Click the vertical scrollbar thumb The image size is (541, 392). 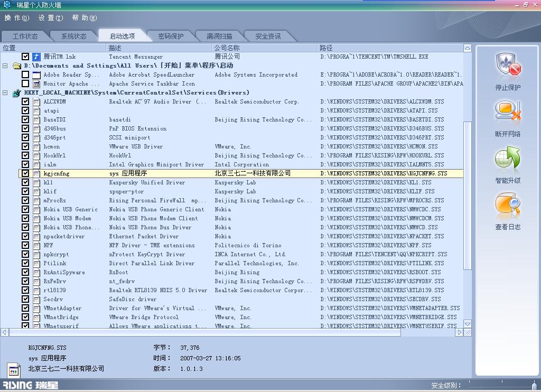coord(467,195)
